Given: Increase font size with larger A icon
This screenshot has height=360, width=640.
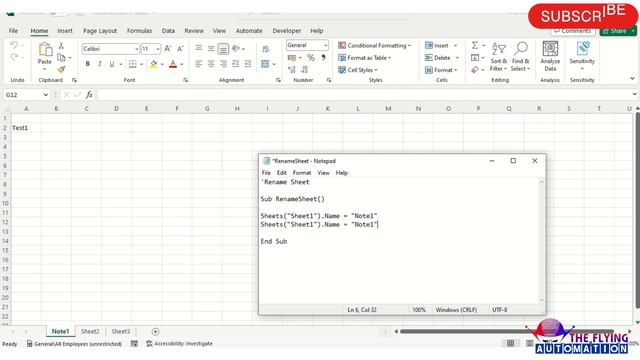Looking at the screenshot, I should (x=167, y=49).
